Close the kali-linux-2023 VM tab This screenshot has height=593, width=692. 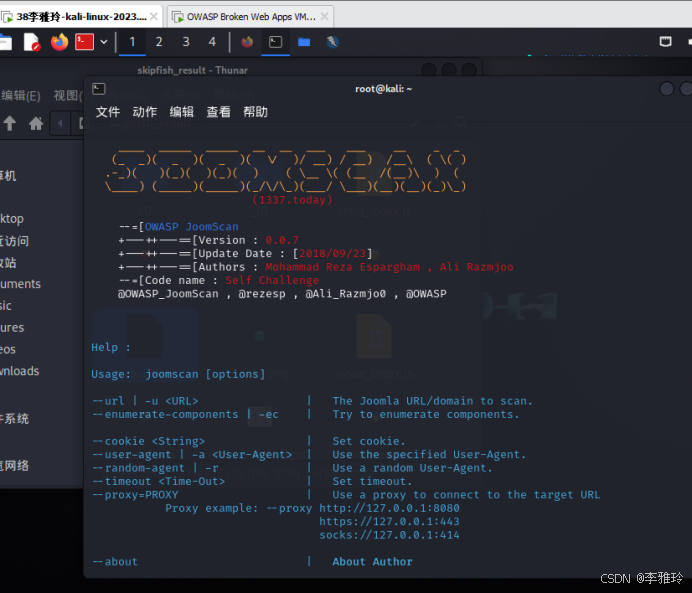(154, 16)
